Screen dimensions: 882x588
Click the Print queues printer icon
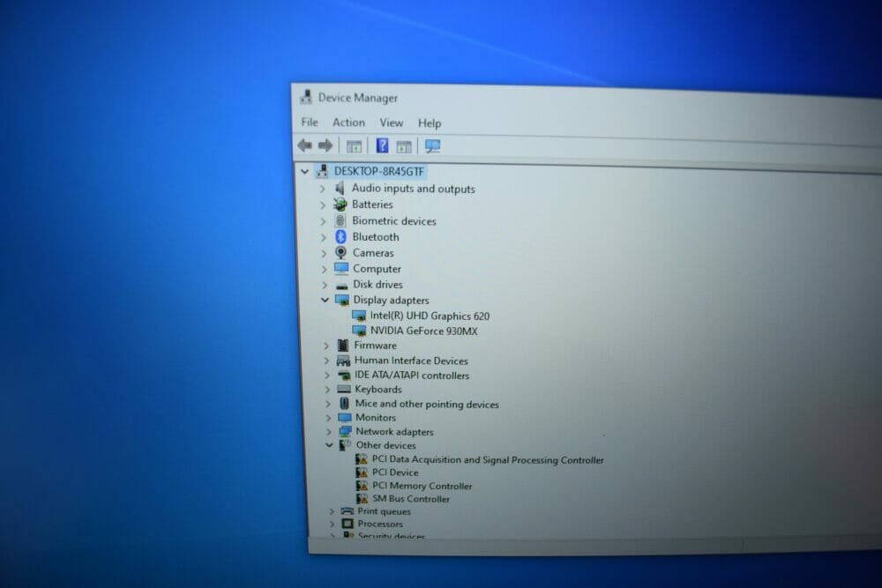point(347,511)
